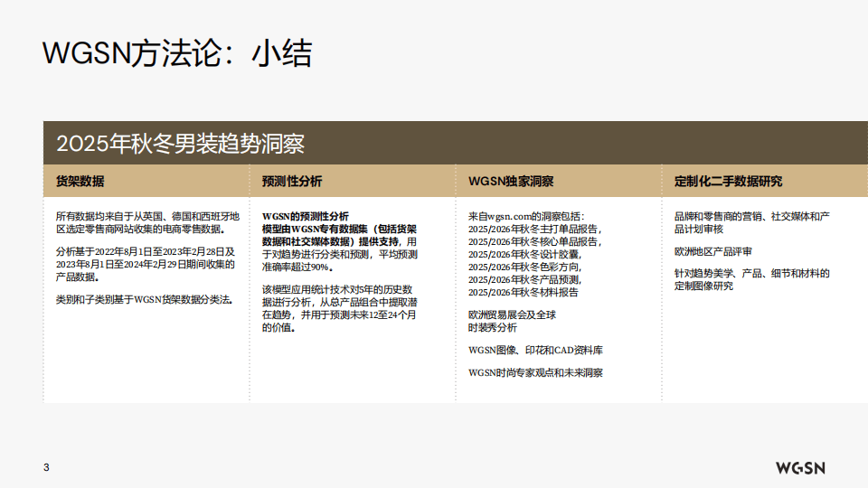Click the text "欧洲贸易展会及全球"
Image resolution: width=868 pixels, height=488 pixels.
(x=512, y=314)
